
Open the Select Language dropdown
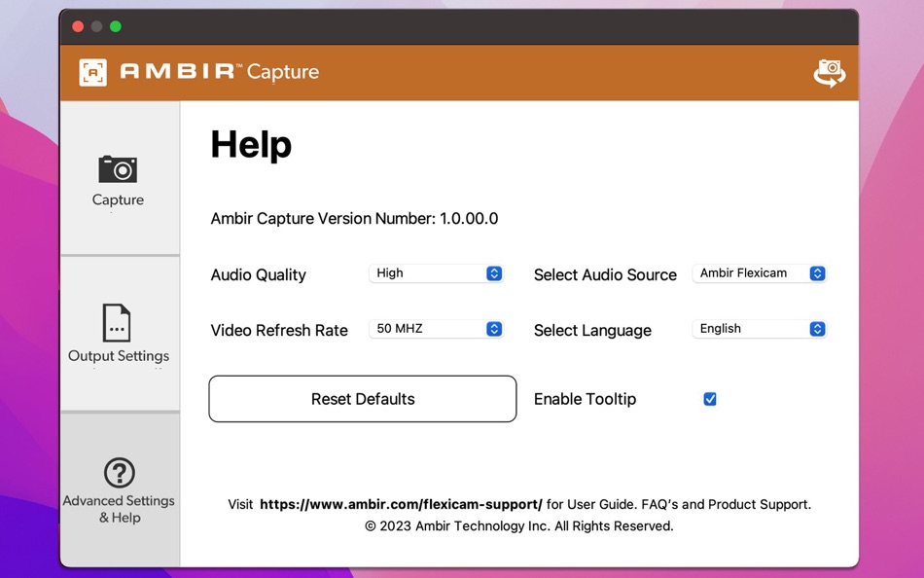tap(759, 329)
